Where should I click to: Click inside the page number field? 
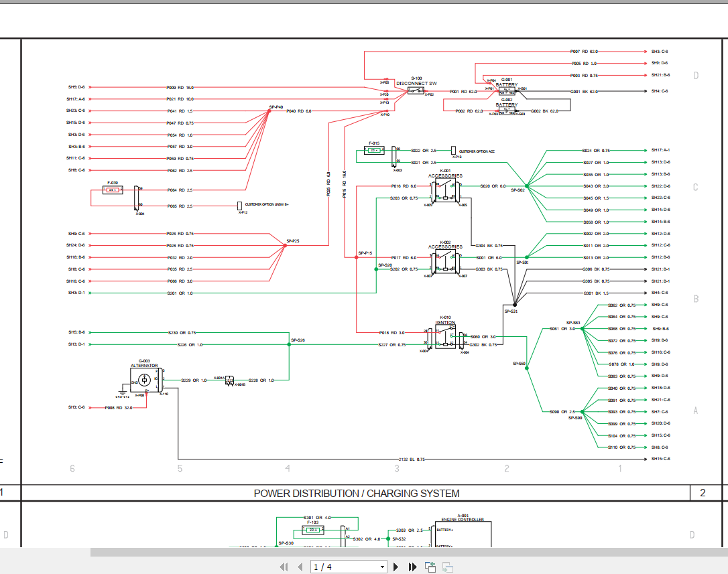pos(335,566)
